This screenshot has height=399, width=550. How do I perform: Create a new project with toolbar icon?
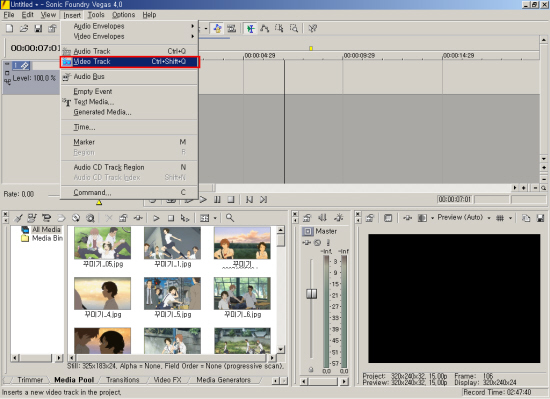coord(10,28)
